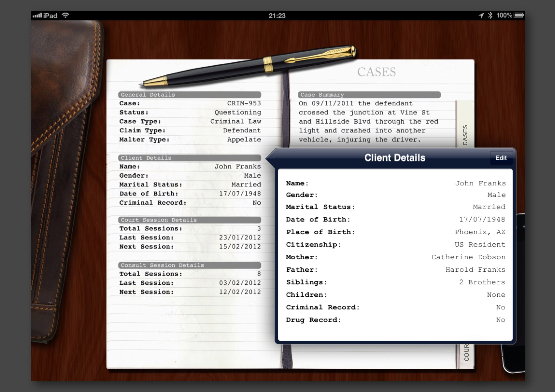Select the Case Summary header
555x392 pixels.
[369, 95]
